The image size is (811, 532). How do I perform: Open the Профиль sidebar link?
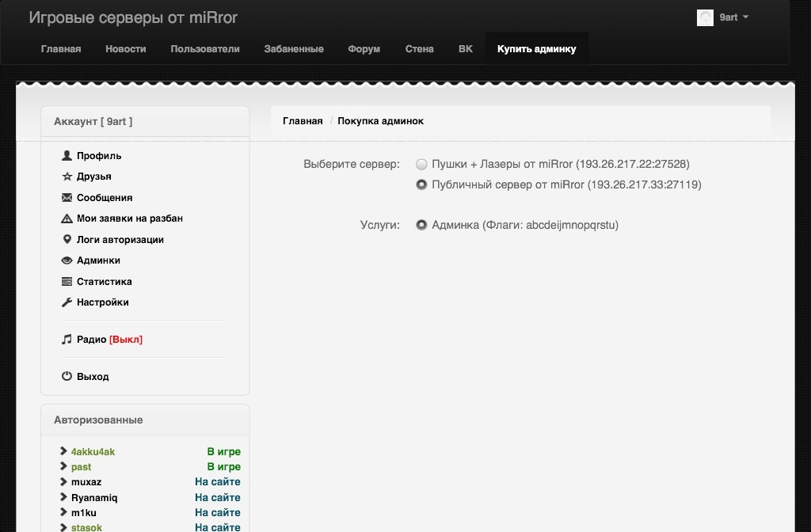tap(99, 156)
